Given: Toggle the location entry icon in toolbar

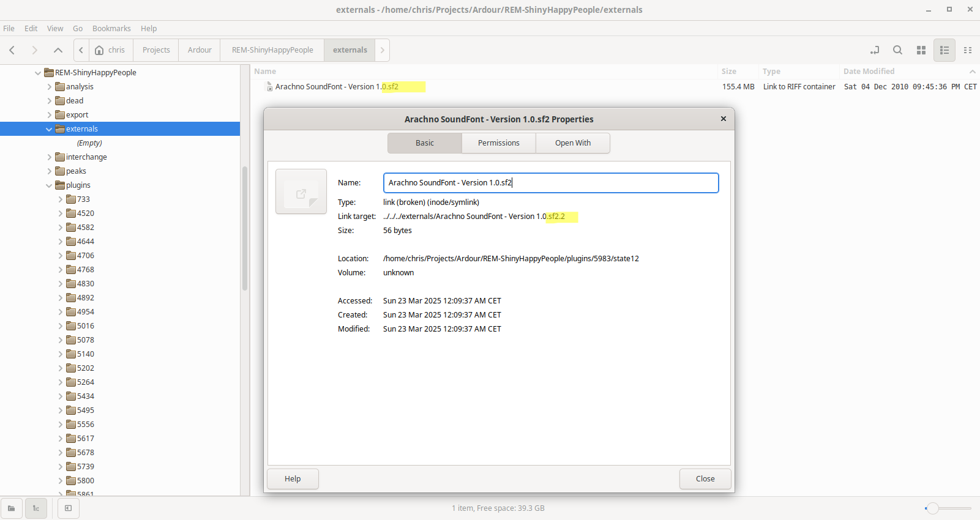Looking at the screenshot, I should click(x=875, y=50).
